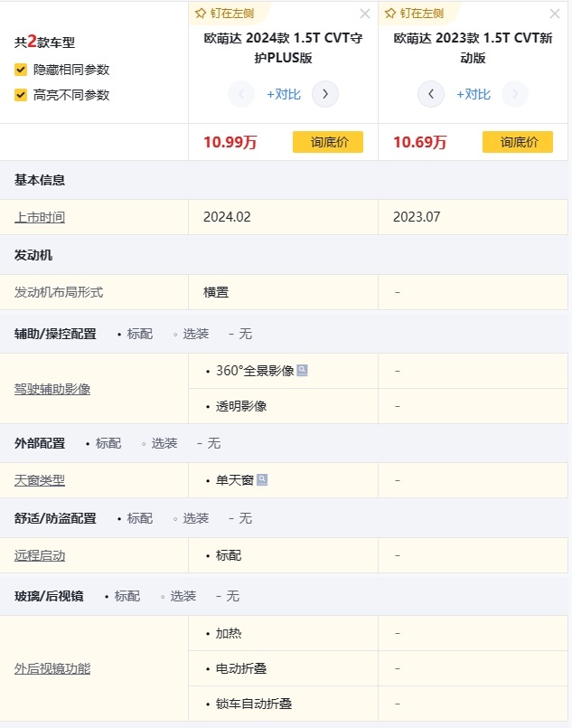Go to next model in 2023款 column
This screenshot has width=572, height=728.
point(515,94)
